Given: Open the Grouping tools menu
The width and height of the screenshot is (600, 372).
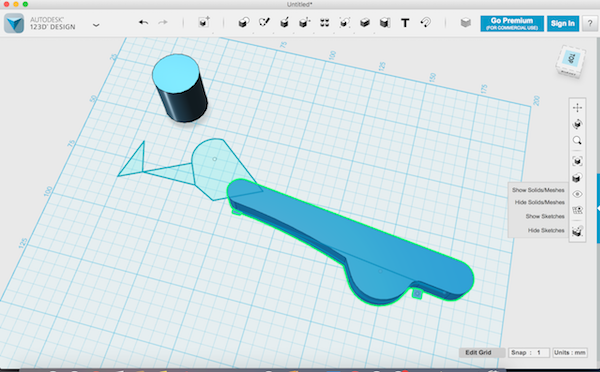Looking at the screenshot, I should pyautogui.click(x=344, y=23).
